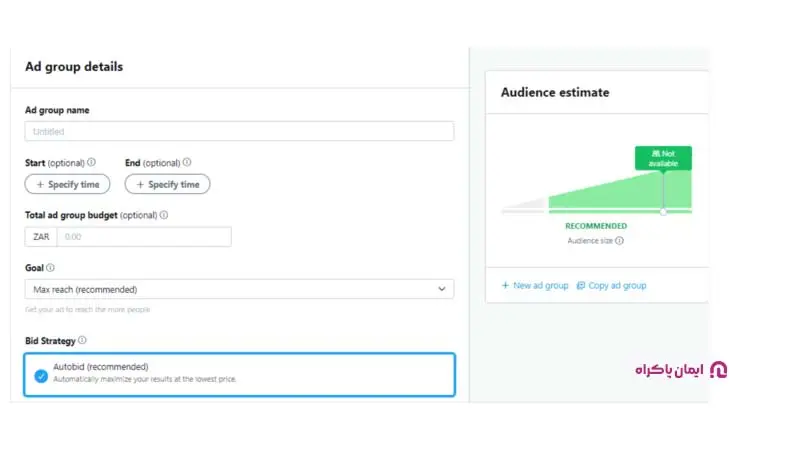This screenshot has width=800, height=450.
Task: Focus the Ad group name input field
Action: pyautogui.click(x=239, y=131)
